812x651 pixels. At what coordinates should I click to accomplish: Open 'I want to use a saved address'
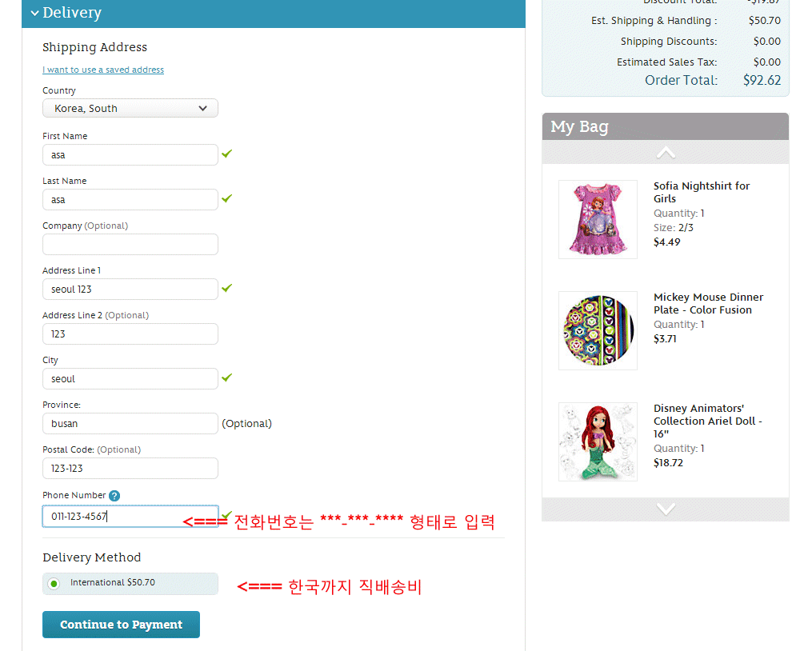point(103,70)
